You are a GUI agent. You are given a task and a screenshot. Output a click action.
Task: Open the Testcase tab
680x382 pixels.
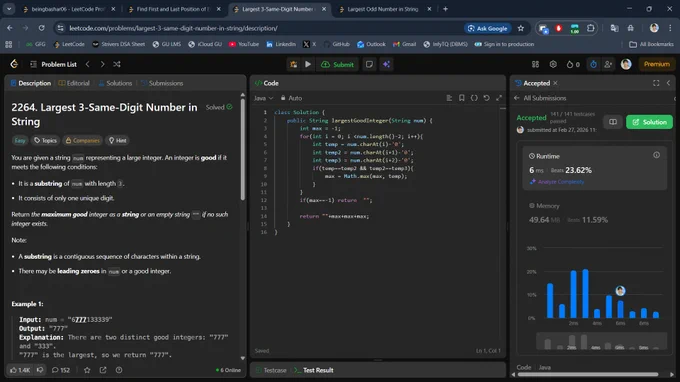tap(271, 370)
